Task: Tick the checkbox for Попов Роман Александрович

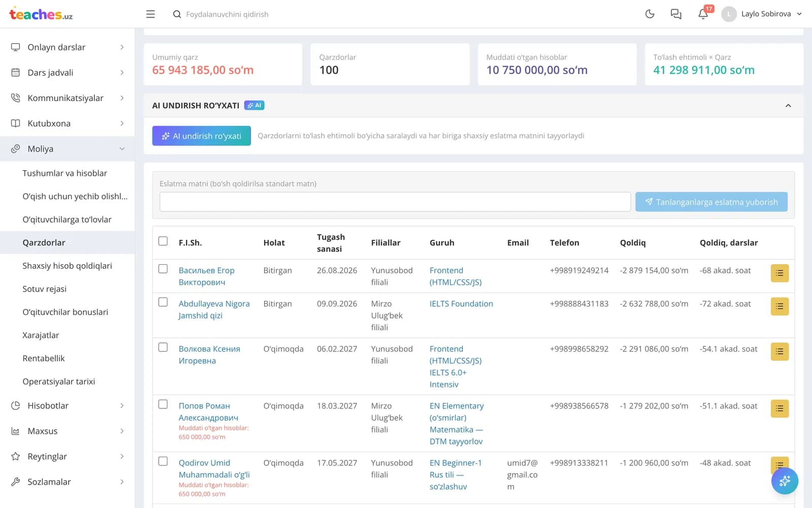Action: [x=163, y=404]
